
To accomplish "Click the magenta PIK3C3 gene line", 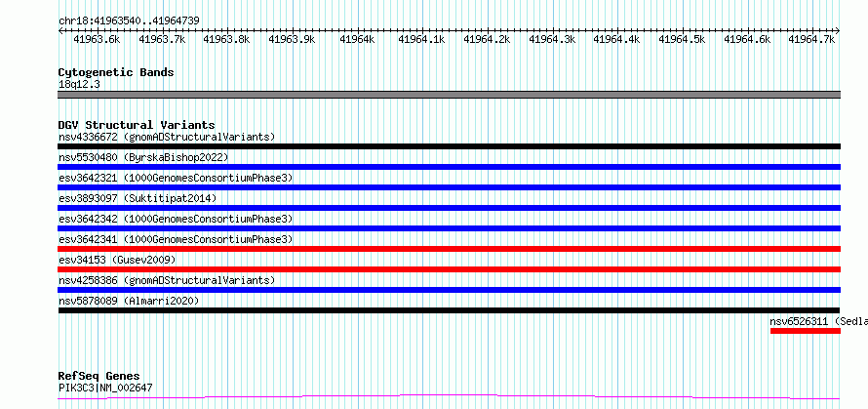I will click(449, 396).
